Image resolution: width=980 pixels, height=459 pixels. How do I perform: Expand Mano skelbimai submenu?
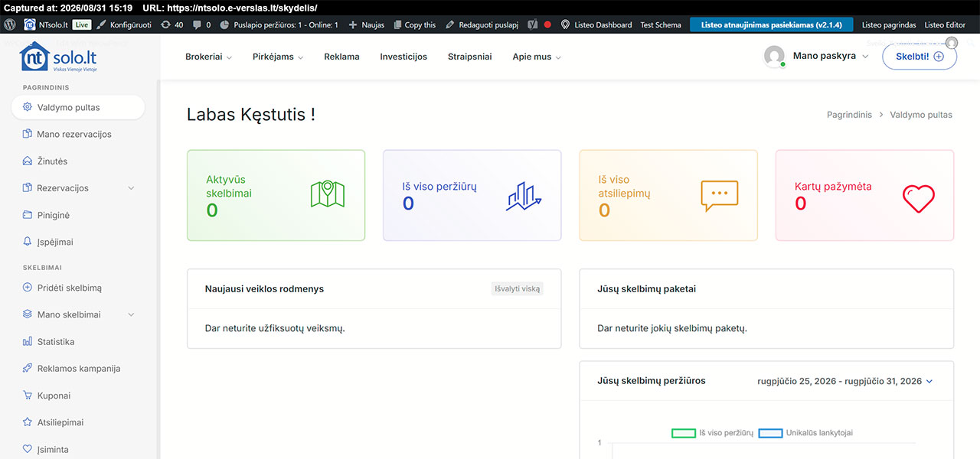[x=131, y=314]
